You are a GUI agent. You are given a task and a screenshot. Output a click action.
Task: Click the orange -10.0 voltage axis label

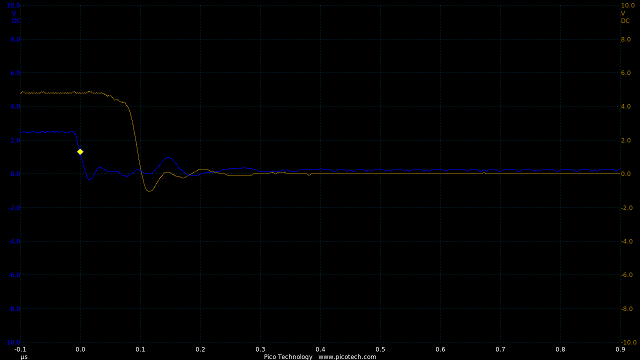point(627,342)
